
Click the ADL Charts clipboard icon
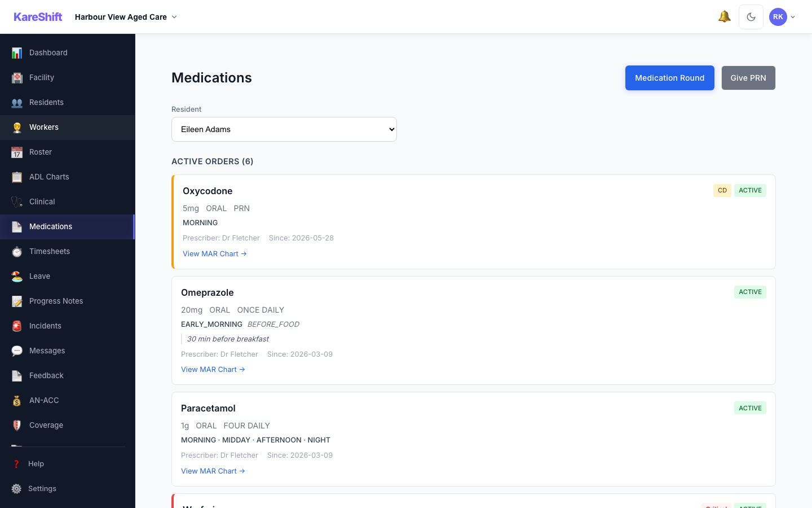pyautogui.click(x=17, y=177)
